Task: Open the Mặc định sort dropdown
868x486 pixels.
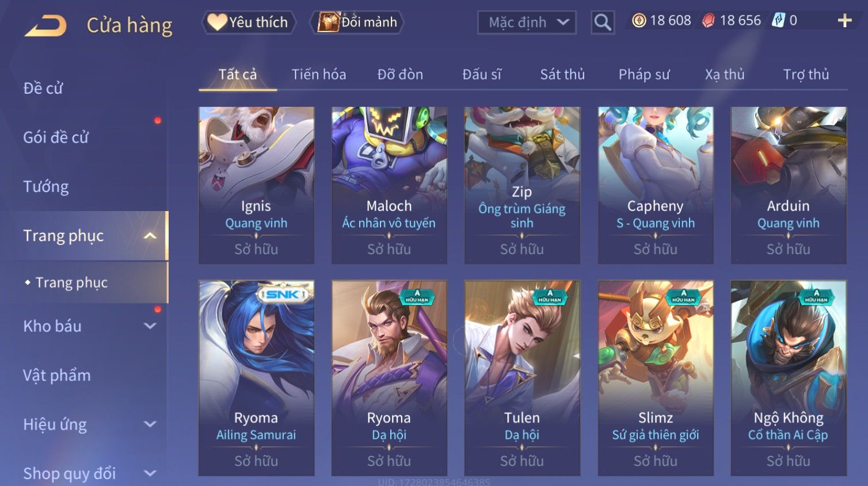Action: pos(527,22)
